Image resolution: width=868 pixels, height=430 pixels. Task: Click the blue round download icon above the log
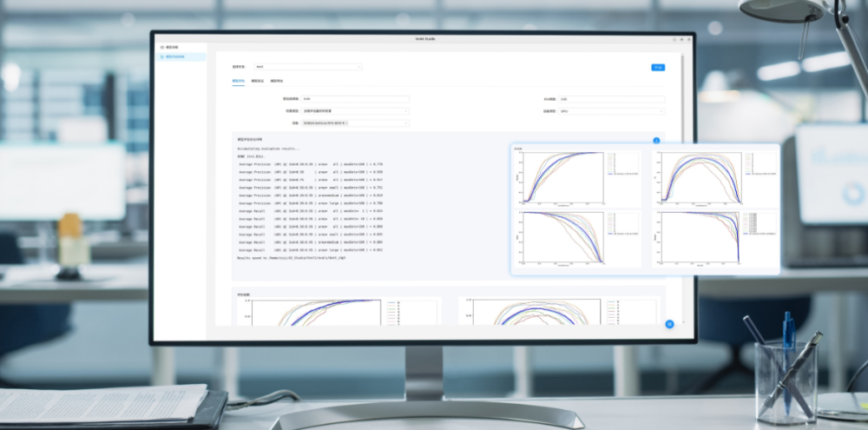coord(656,141)
